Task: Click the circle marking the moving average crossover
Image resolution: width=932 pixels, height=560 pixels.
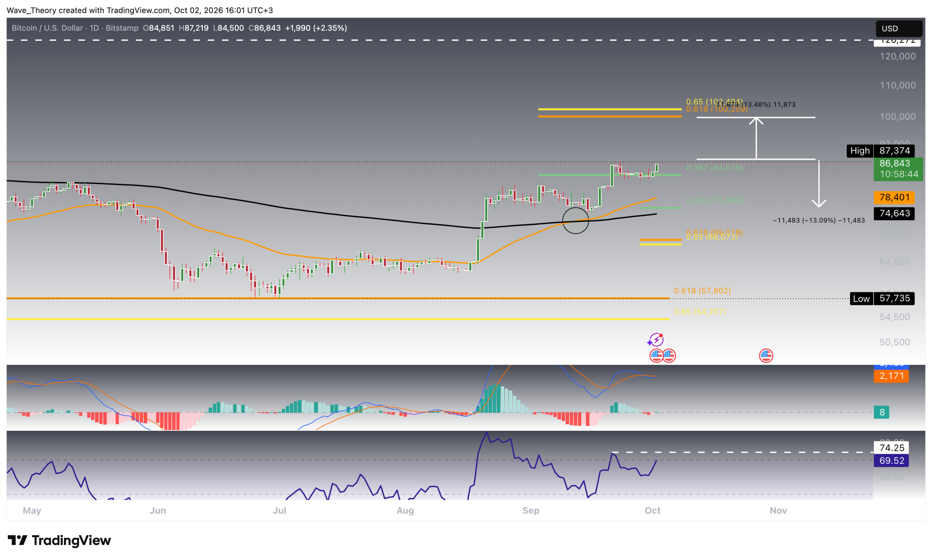Action: 575,221
